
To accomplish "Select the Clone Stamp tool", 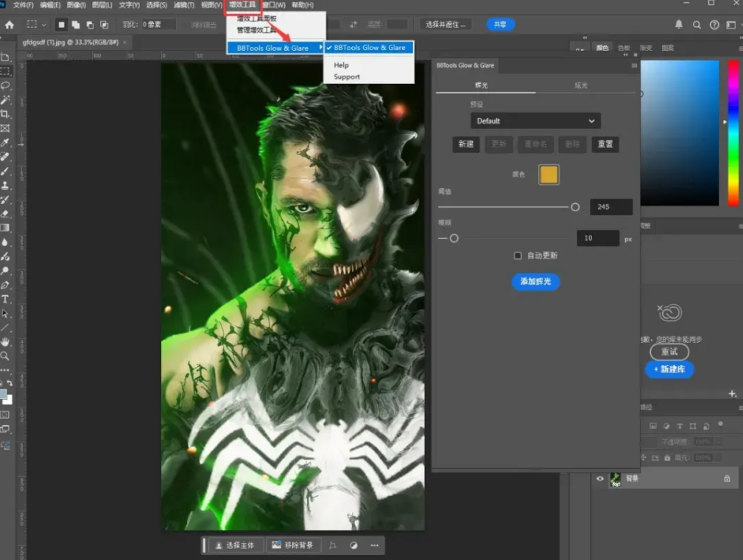I will [x=5, y=185].
